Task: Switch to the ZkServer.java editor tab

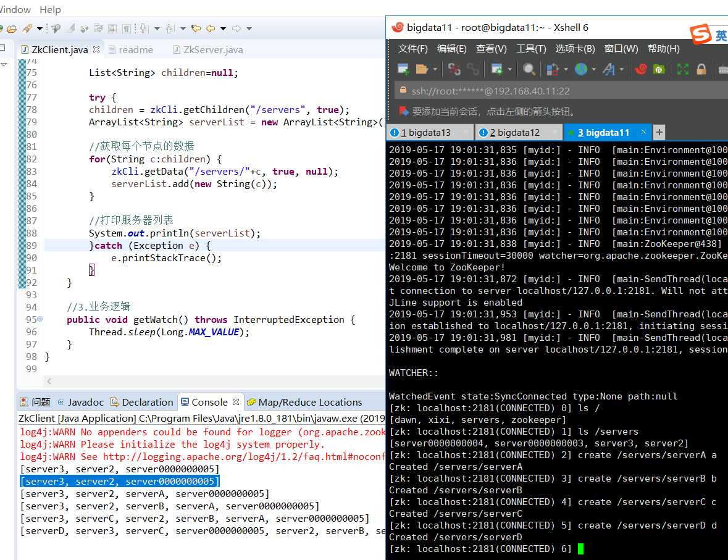Action: point(208,49)
